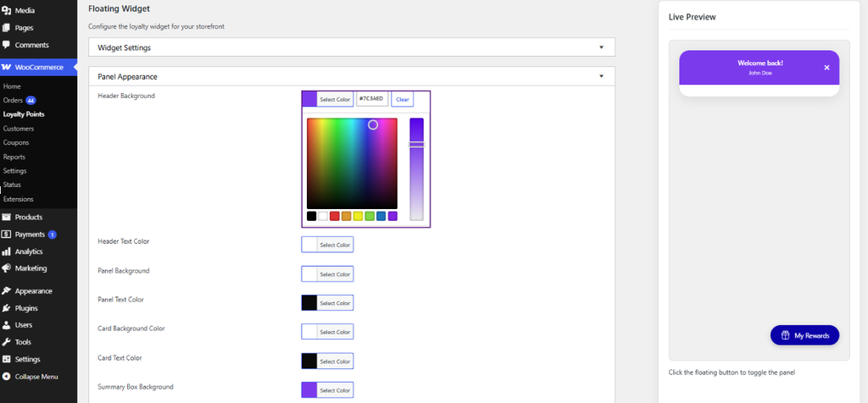Click the Tools wrench icon

[x=6, y=342]
